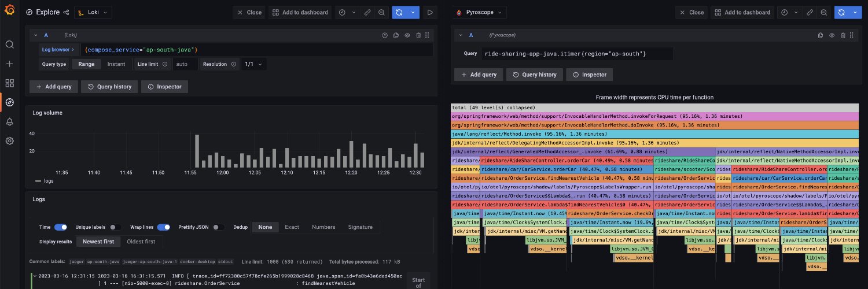Collapse Loki query row A chevron
Image resolution: width=868 pixels, height=289 pixels.
coord(35,35)
